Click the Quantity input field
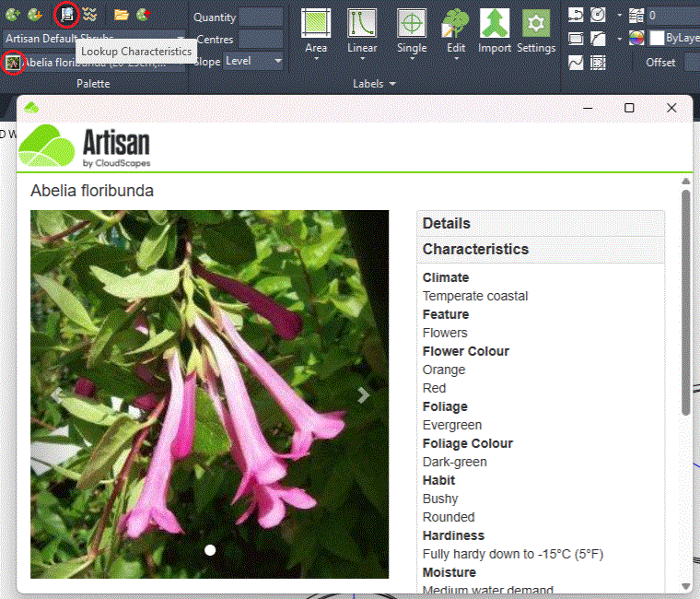Viewport: 700px width, 599px height. pos(261,17)
